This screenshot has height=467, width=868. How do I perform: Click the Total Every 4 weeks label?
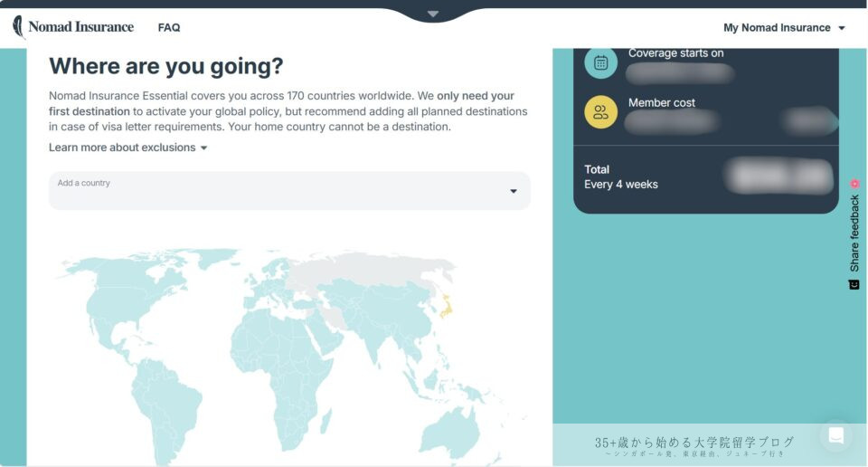pos(621,176)
